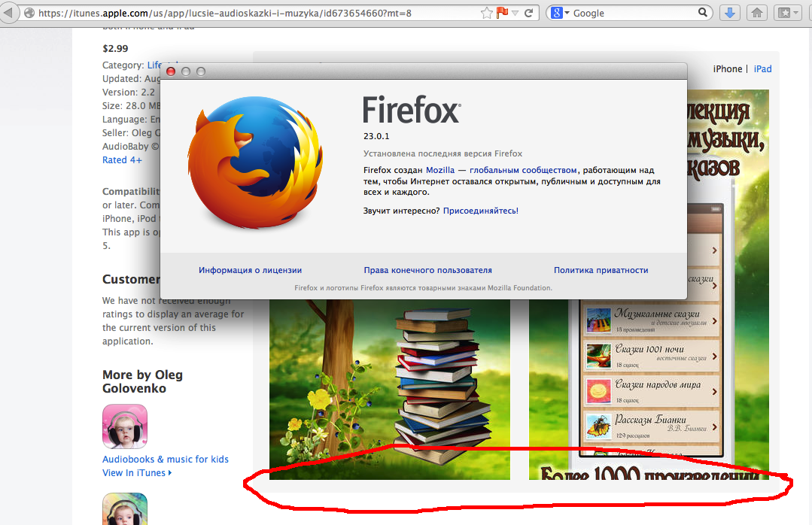Open the second baby app icon below
Viewport: 812px width, 525px height.
pyautogui.click(x=125, y=509)
